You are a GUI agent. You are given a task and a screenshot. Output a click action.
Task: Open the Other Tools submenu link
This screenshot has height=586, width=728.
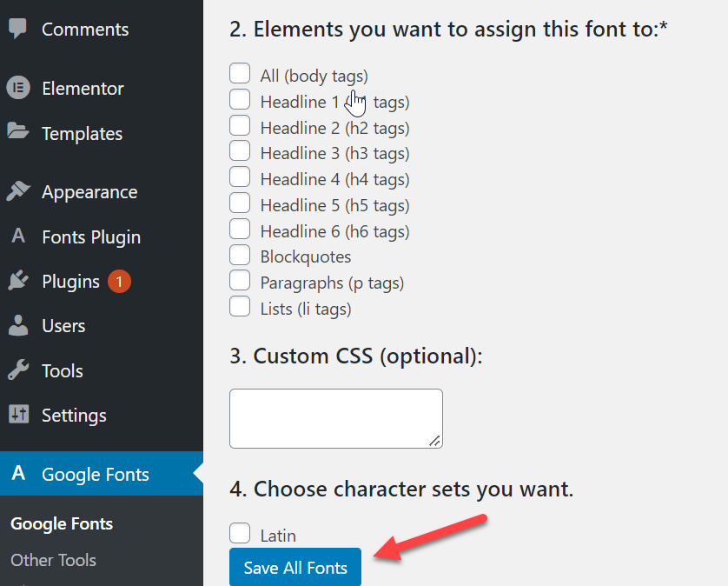(x=53, y=560)
